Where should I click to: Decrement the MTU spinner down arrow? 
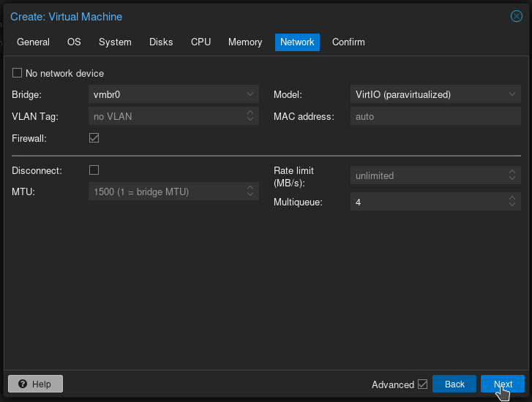click(250, 195)
